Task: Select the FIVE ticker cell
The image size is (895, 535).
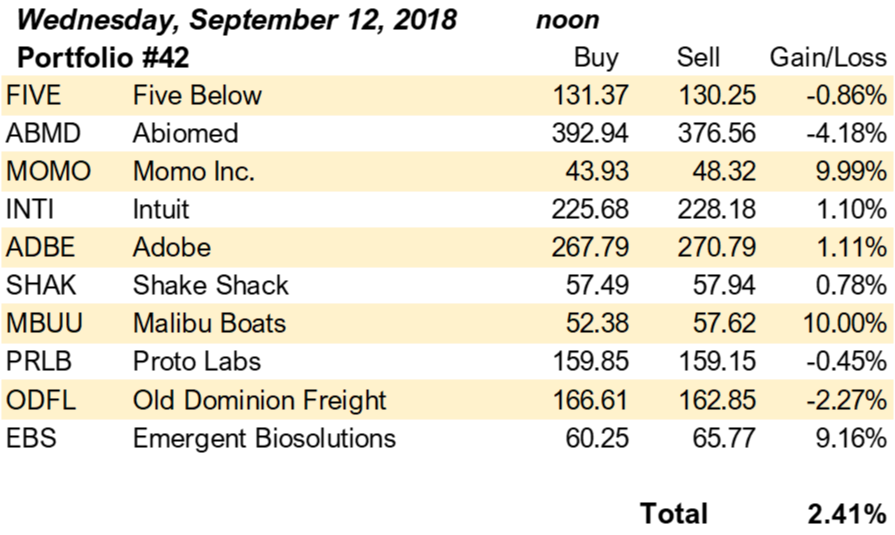Action: coord(33,95)
